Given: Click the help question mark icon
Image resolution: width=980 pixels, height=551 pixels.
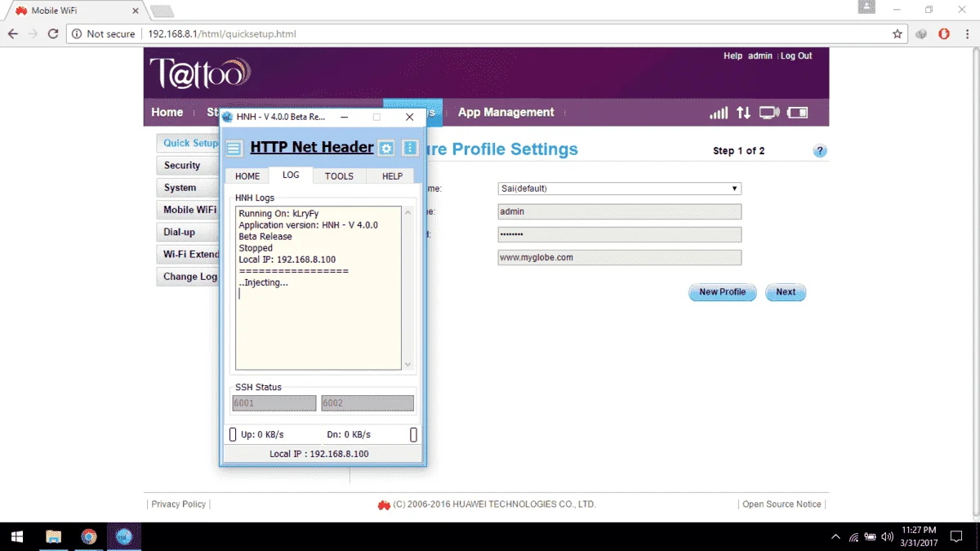Looking at the screenshot, I should (820, 151).
